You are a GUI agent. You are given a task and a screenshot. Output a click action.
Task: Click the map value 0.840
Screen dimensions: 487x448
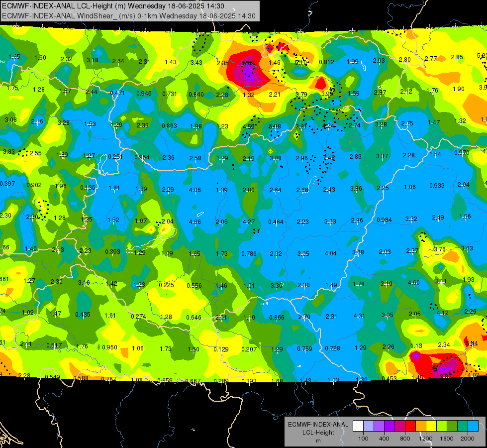point(196,94)
